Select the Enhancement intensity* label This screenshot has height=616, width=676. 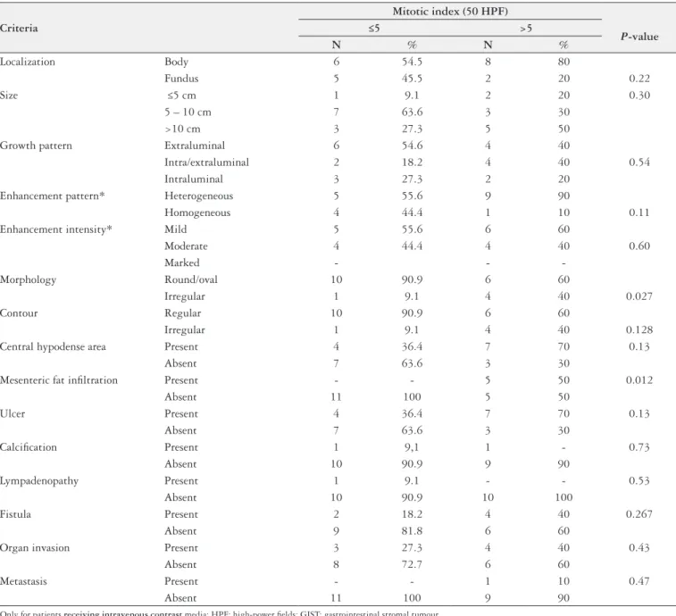(56, 229)
